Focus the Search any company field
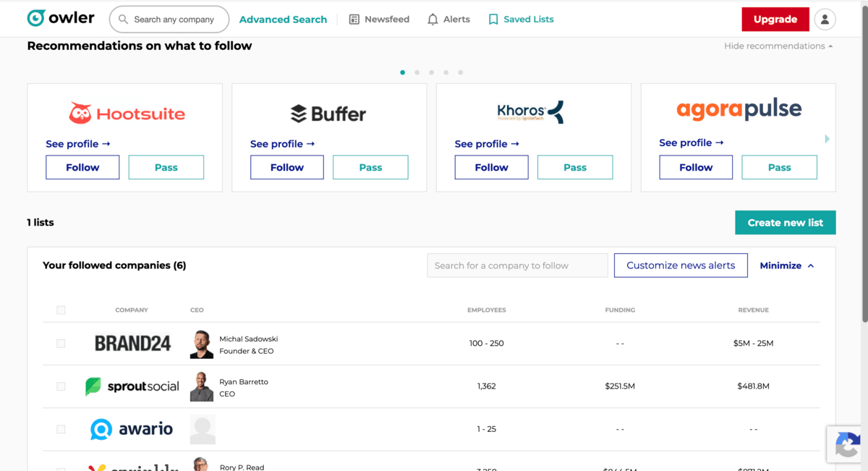This screenshot has width=868, height=471. (x=169, y=20)
